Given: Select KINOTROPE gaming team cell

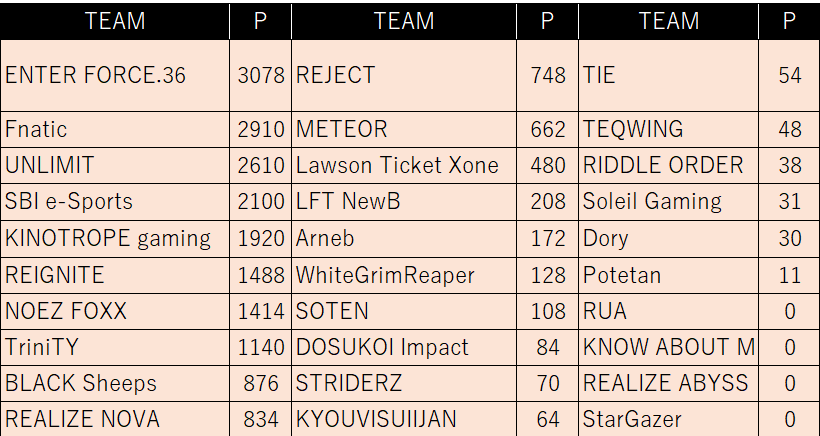Looking at the screenshot, I should pyautogui.click(x=108, y=238).
